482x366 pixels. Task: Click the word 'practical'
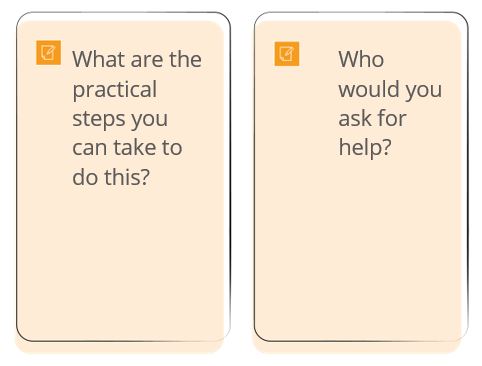(x=115, y=90)
